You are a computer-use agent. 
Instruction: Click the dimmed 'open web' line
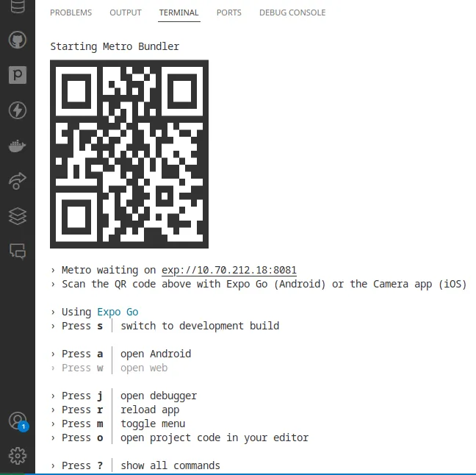[144, 368]
